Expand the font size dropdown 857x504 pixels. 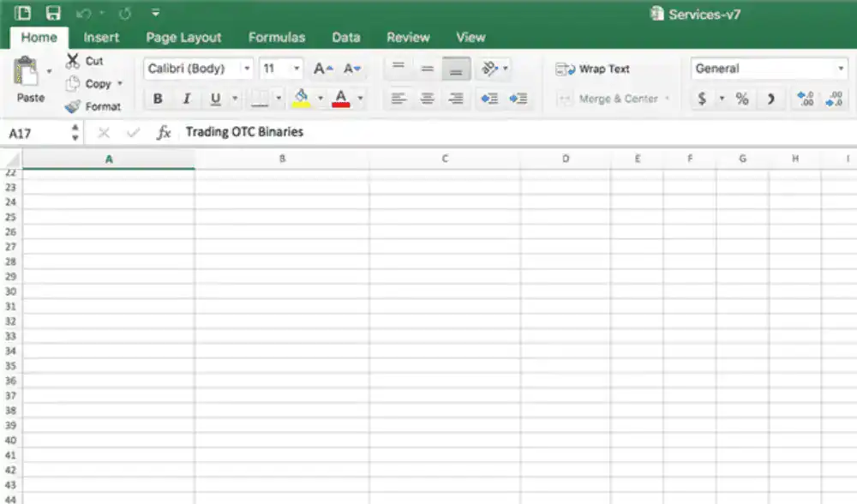[x=297, y=69]
